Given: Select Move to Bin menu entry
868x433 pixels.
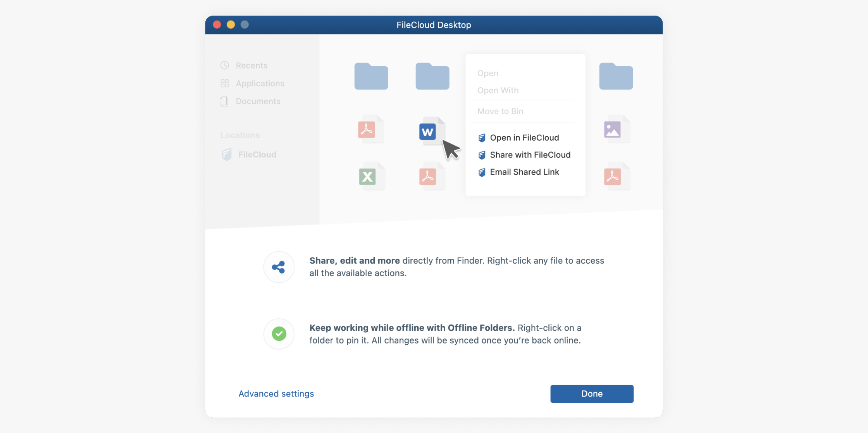Looking at the screenshot, I should coord(500,111).
